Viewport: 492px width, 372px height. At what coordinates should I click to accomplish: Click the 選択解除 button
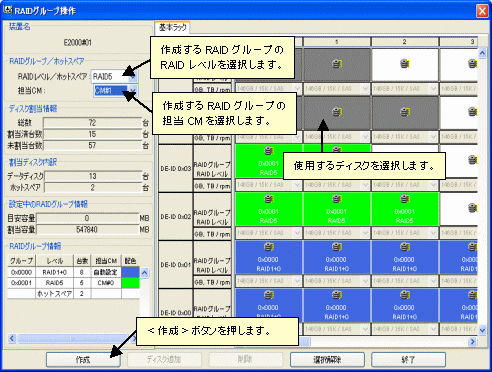pyautogui.click(x=327, y=360)
